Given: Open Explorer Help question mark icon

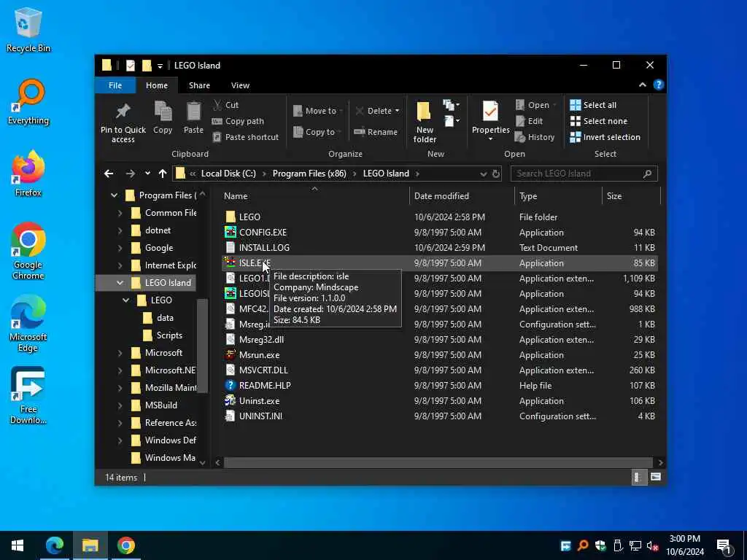Looking at the screenshot, I should [x=659, y=85].
